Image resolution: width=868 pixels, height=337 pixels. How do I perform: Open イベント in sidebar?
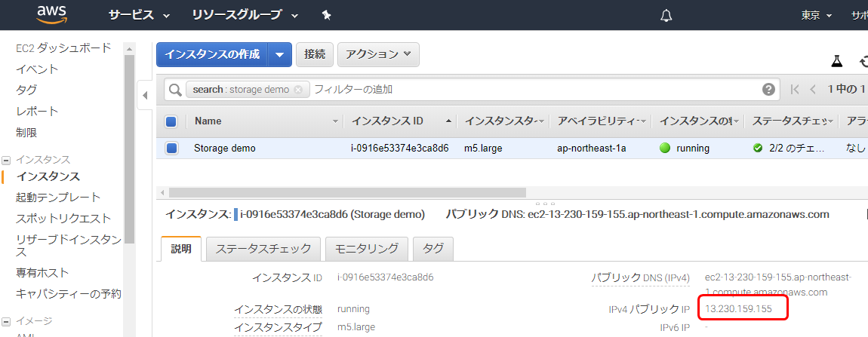37,69
